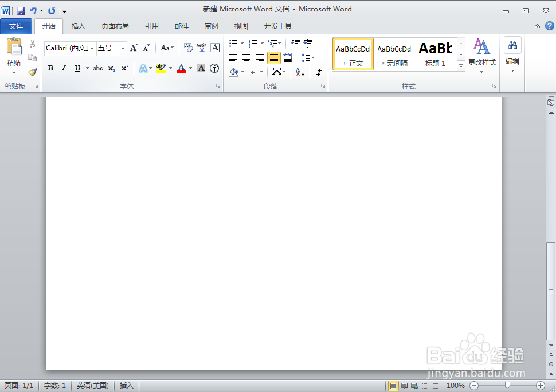This screenshot has height=392, width=556.
Task: Open the Phonetic Guide (wén) tool
Action: 202,48
